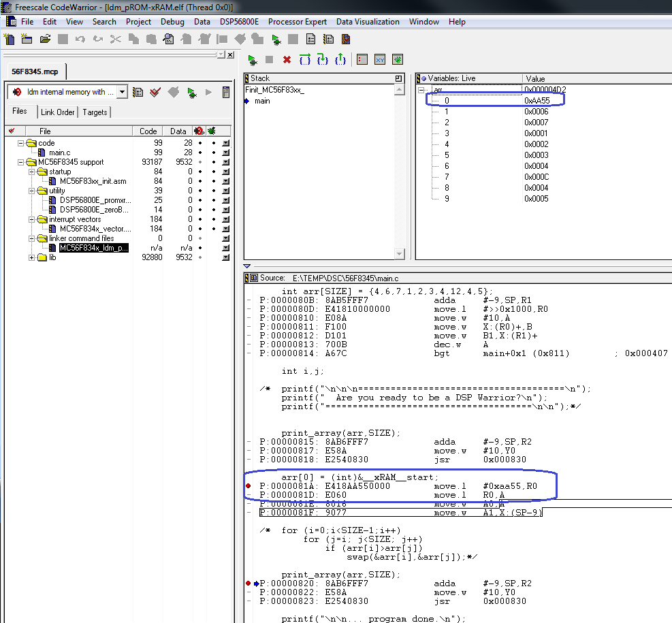The width and height of the screenshot is (672, 623).
Task: Click the Stack pane scroll up arrow
Action: tap(400, 90)
